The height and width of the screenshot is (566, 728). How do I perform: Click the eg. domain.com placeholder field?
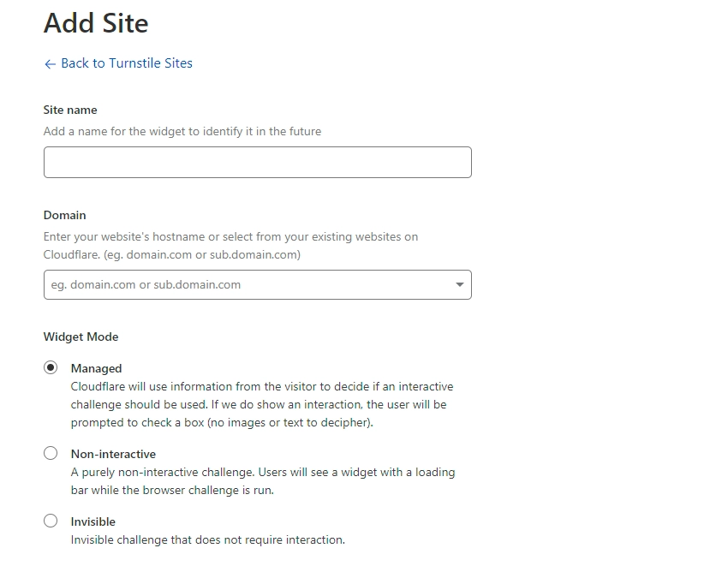(240, 284)
